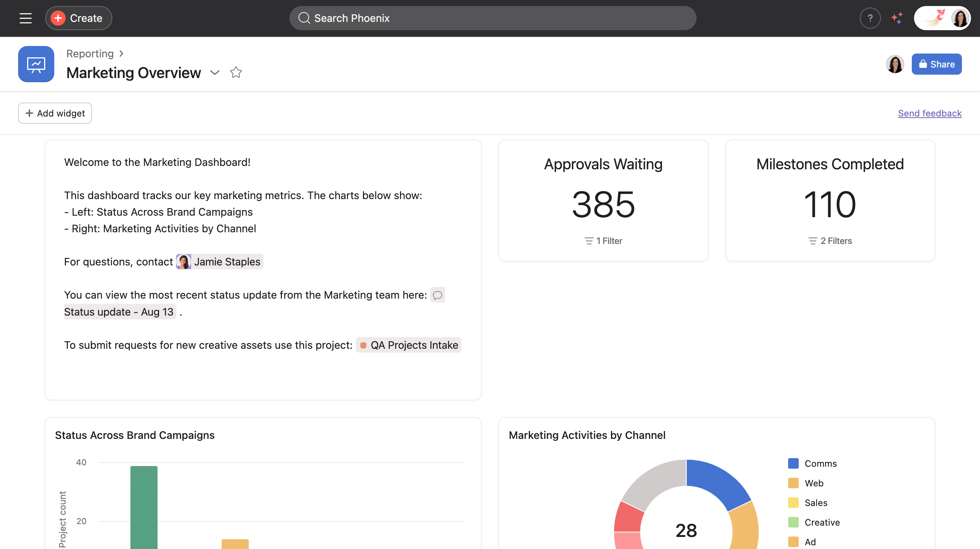Navigate to Reporting via the breadcrumb
980x549 pixels.
[90, 54]
